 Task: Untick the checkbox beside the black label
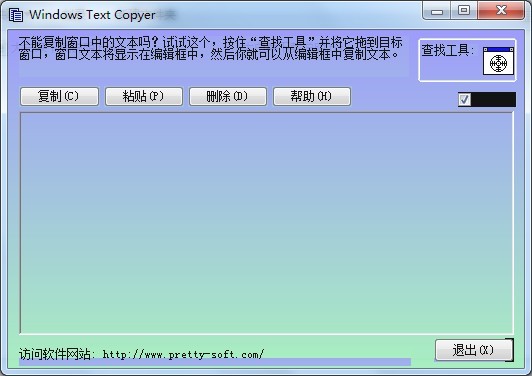coord(464,99)
